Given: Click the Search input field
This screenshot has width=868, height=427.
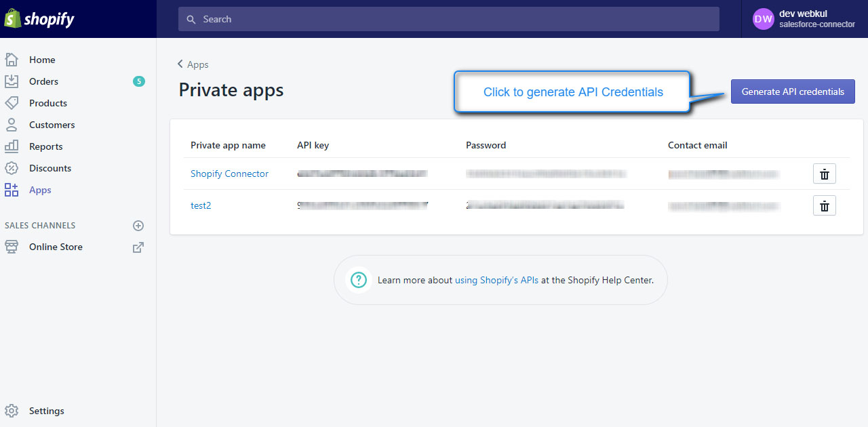Looking at the screenshot, I should pos(448,19).
